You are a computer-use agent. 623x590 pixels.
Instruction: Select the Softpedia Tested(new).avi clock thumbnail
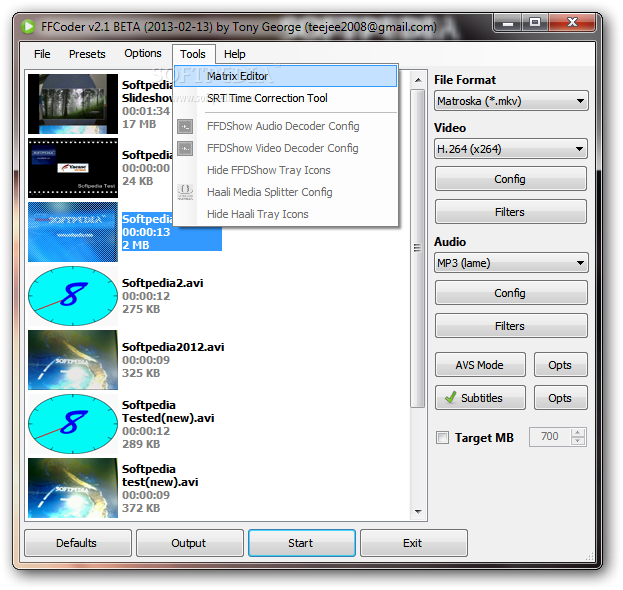(x=73, y=424)
